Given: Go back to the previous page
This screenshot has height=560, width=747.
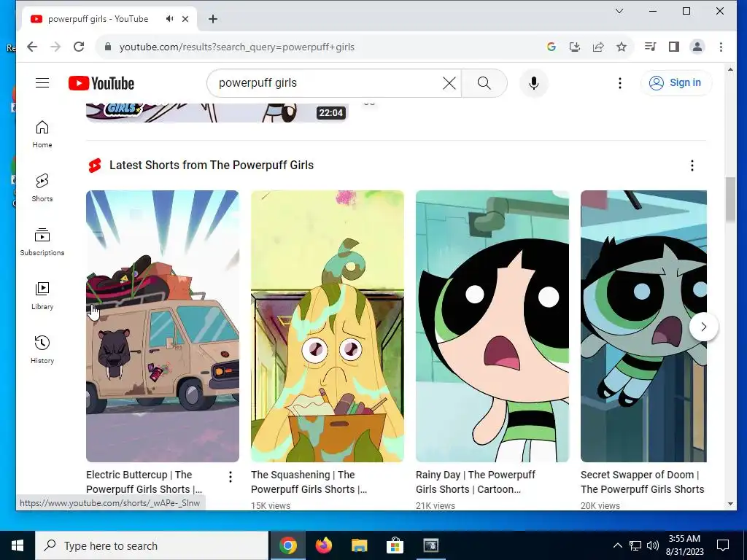Looking at the screenshot, I should [x=32, y=47].
